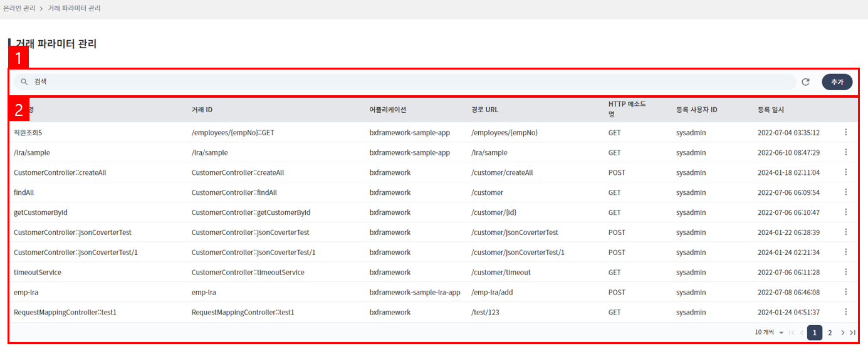Click the 온라인 관리 breadcrumb link
This screenshot has width=868, height=354.
(x=20, y=9)
